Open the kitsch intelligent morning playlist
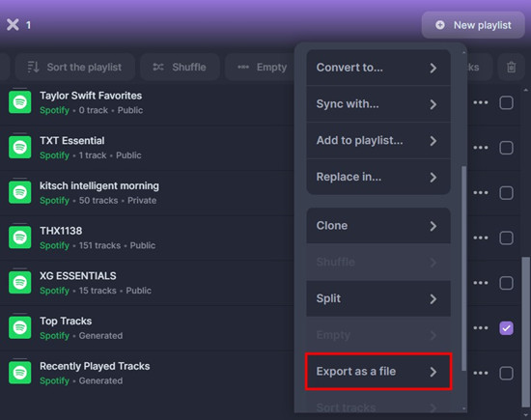The image size is (531, 420). [x=99, y=186]
